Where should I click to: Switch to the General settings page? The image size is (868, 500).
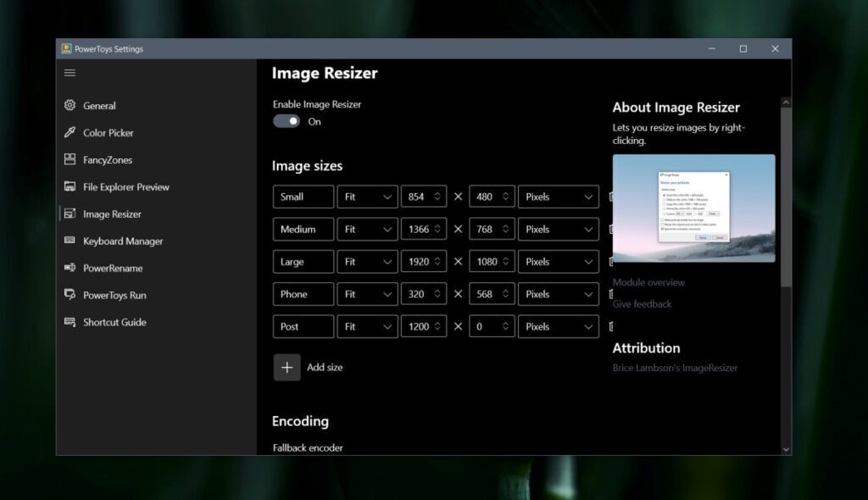[100, 105]
